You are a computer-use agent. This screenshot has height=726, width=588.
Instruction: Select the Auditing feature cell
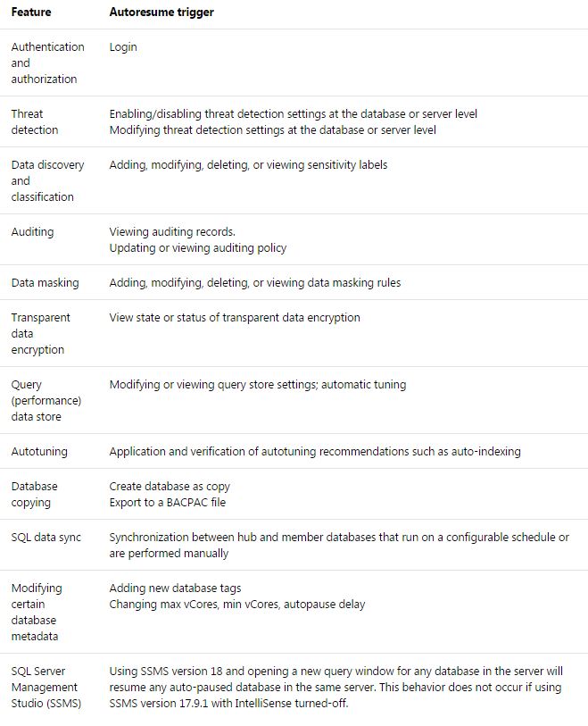point(32,231)
